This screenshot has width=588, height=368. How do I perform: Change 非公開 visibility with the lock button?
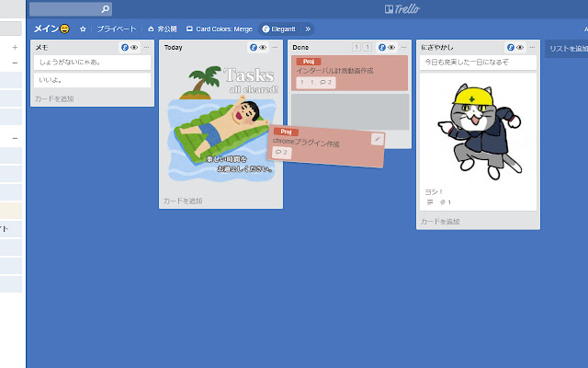point(162,29)
